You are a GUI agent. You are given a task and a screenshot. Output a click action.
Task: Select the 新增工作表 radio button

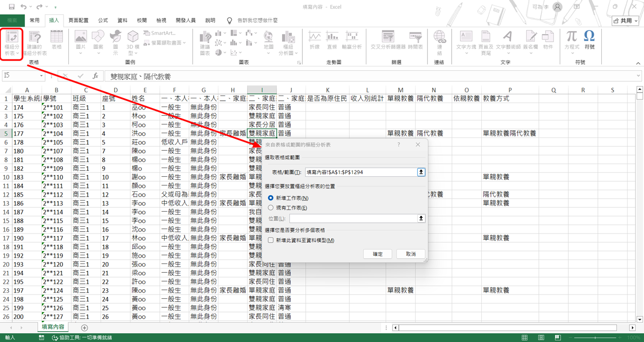tap(270, 198)
